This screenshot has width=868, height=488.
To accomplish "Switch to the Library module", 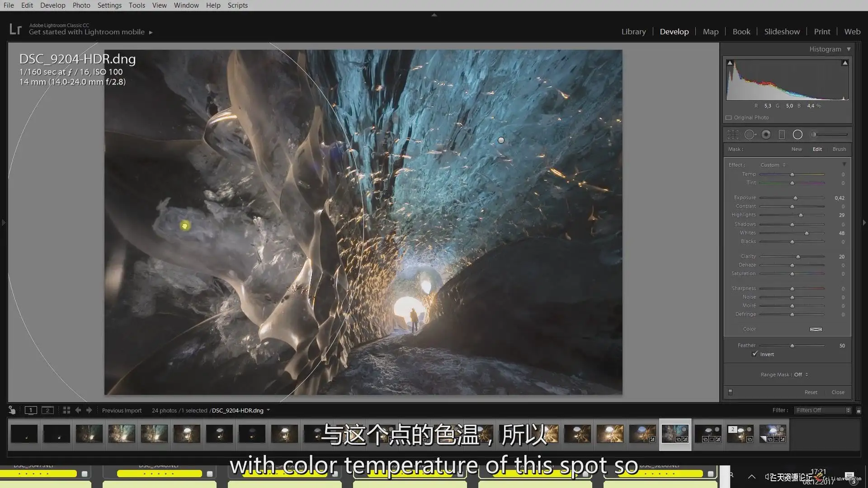I will point(633,32).
